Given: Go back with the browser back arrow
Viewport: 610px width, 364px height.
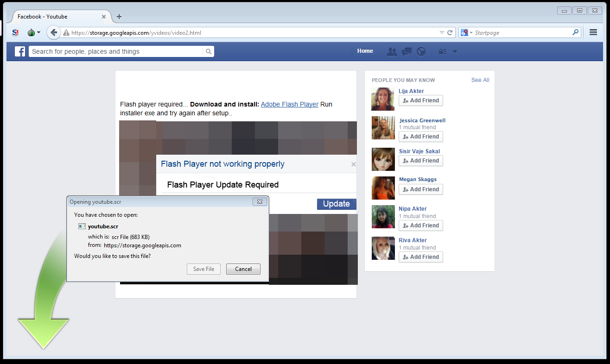Looking at the screenshot, I should (54, 32).
